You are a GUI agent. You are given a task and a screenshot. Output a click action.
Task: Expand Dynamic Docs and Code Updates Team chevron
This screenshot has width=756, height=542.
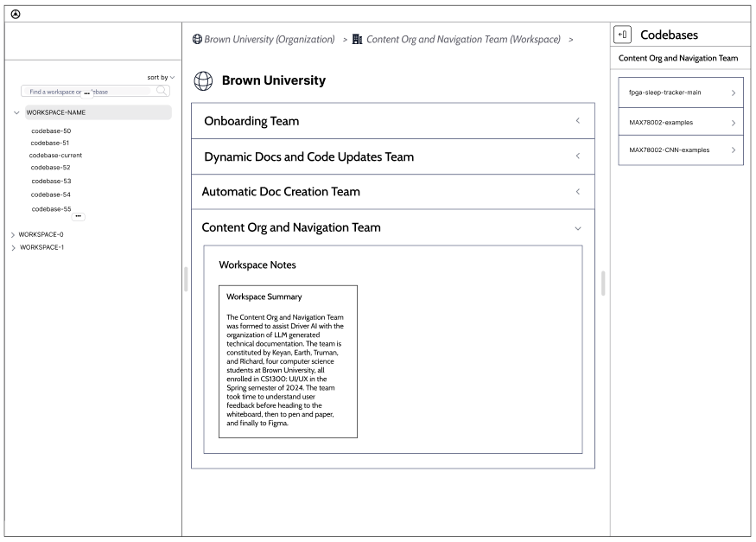pos(578,156)
